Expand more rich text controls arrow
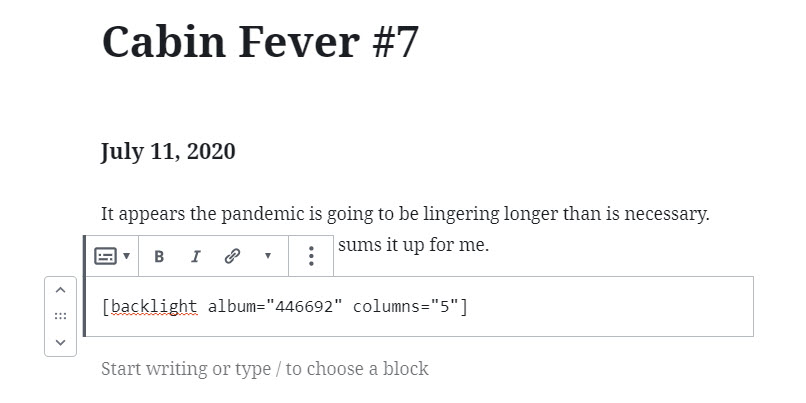 tap(267, 256)
